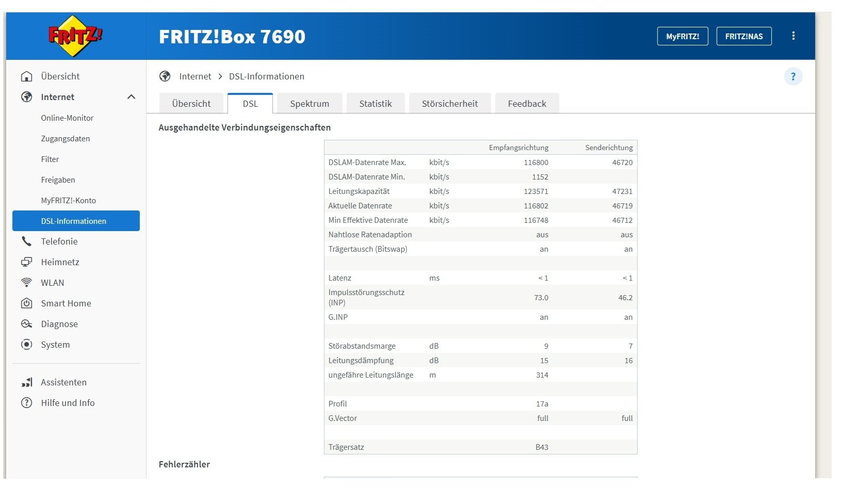Click the G.INP row label
The width and height of the screenshot is (844, 504).
point(338,317)
